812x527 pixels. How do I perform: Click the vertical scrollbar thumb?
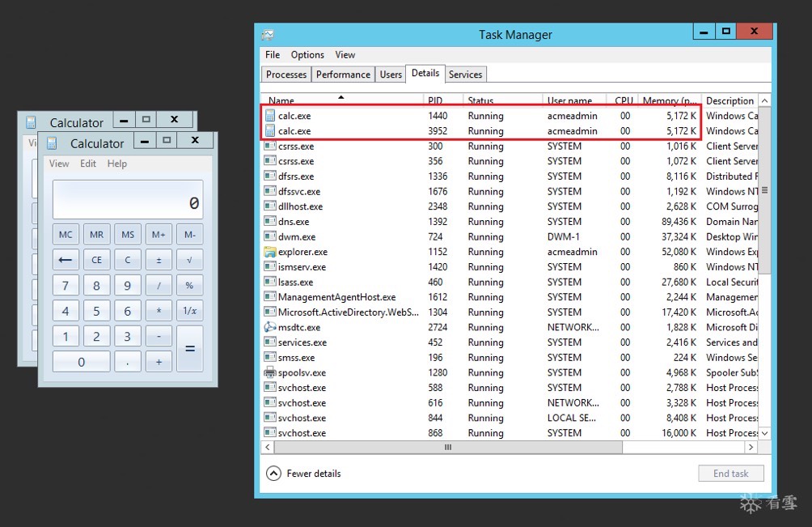(x=764, y=190)
